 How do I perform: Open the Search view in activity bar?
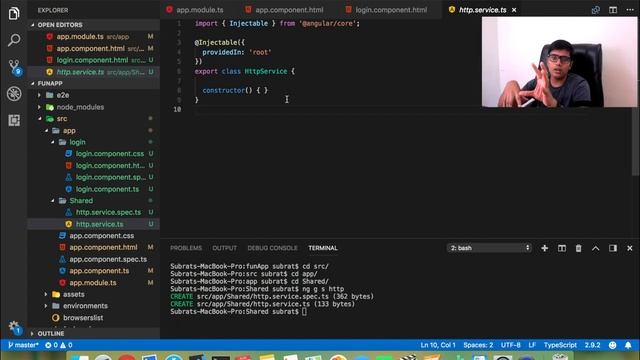point(14,40)
